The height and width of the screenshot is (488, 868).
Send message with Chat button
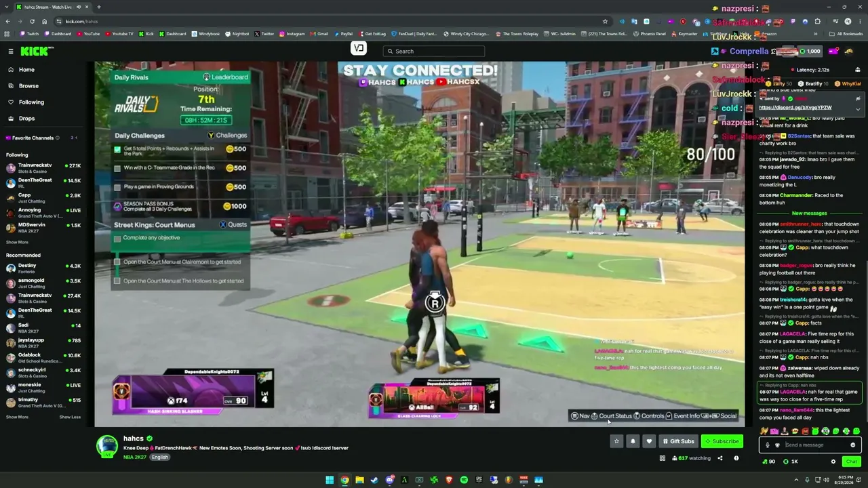pyautogui.click(x=851, y=462)
